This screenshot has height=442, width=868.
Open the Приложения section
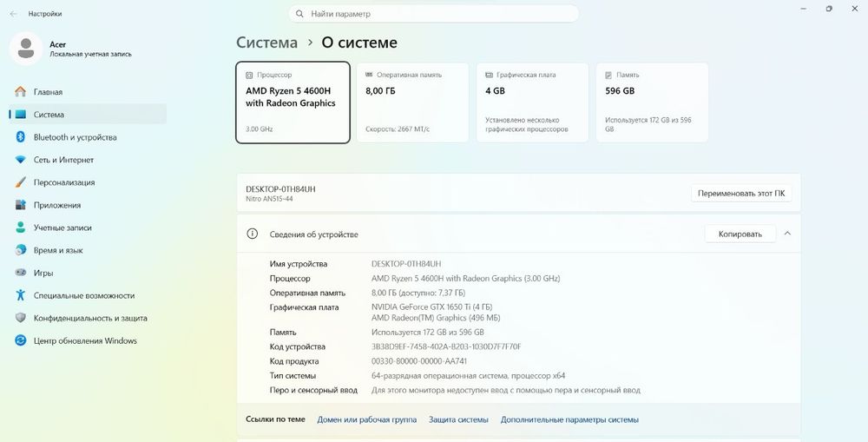tap(88, 205)
